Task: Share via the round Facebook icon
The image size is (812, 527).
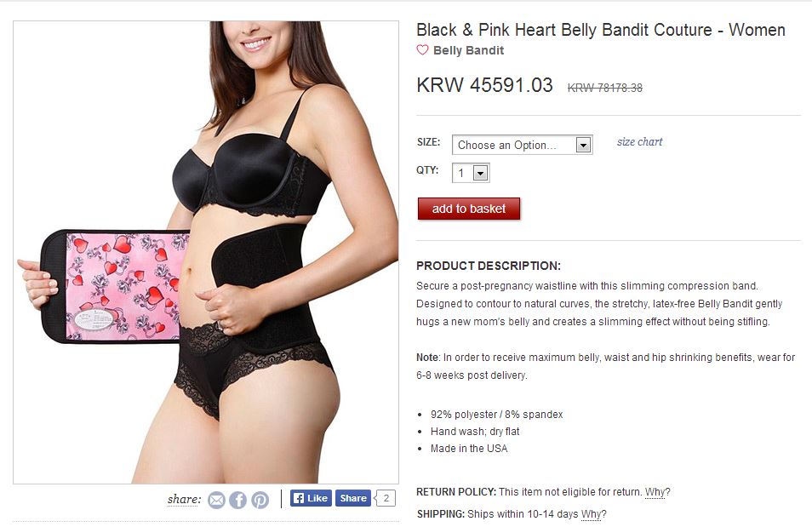Action: pos(238,500)
